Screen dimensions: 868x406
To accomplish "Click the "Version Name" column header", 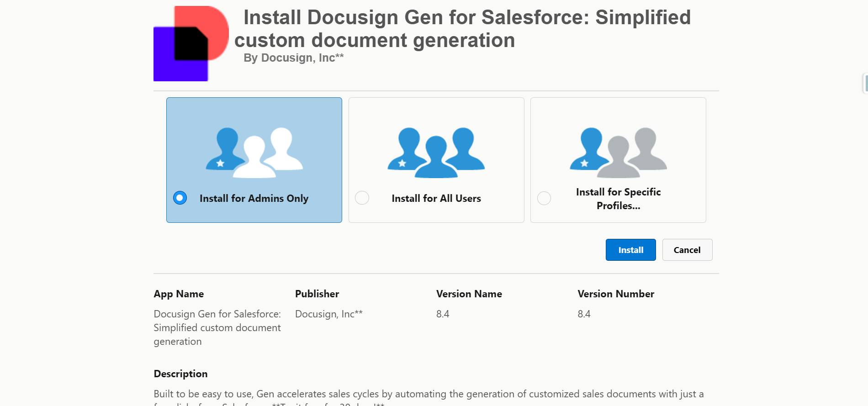I will pos(469,294).
